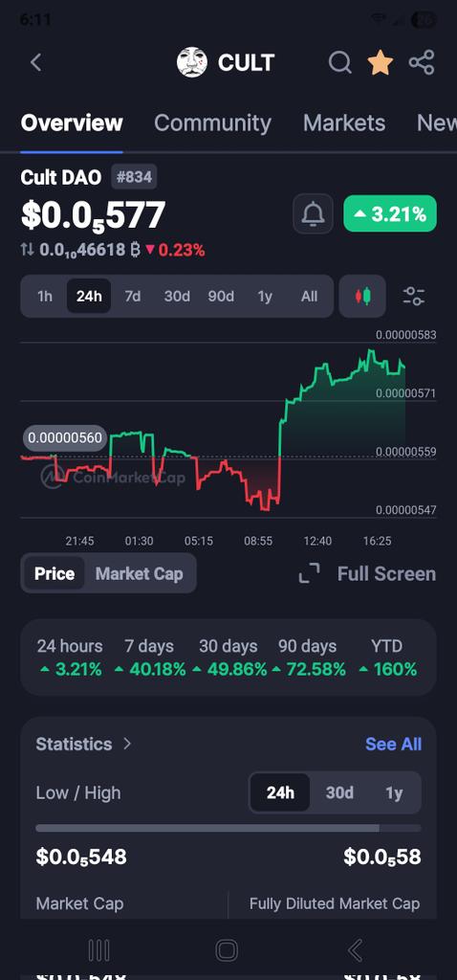Tap the CULT coin logo
The image size is (457, 980).
coord(191,62)
